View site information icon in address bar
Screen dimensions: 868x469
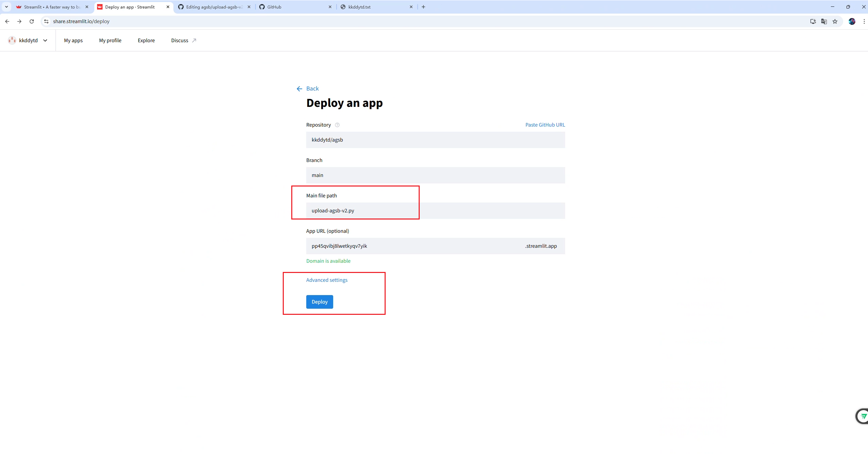point(46,21)
